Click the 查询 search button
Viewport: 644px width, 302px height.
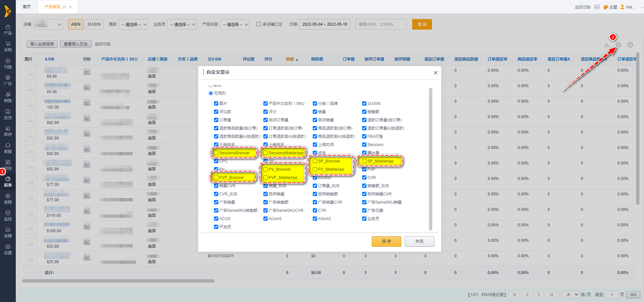coord(422,24)
